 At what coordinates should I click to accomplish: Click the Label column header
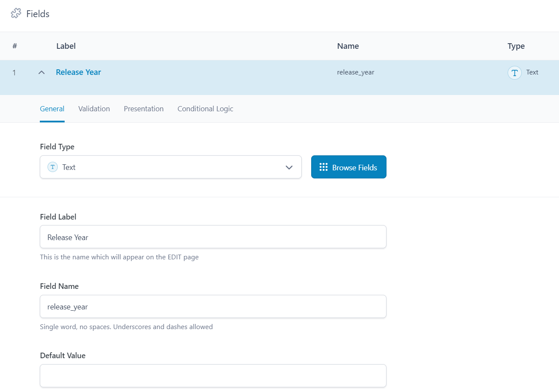[66, 46]
